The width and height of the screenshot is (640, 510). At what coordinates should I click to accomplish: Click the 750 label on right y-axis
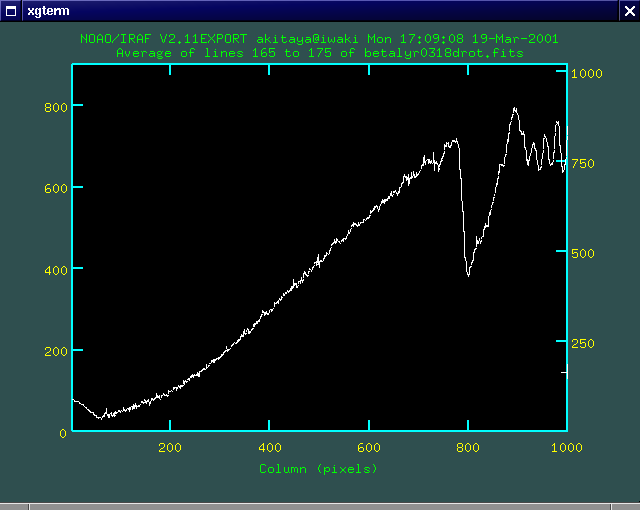(582, 163)
